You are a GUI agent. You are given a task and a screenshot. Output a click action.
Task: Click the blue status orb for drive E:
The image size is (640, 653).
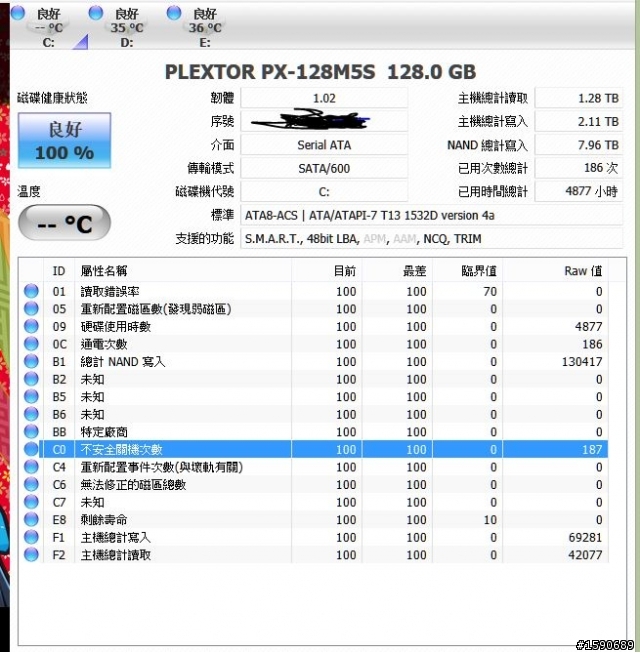[x=174, y=13]
